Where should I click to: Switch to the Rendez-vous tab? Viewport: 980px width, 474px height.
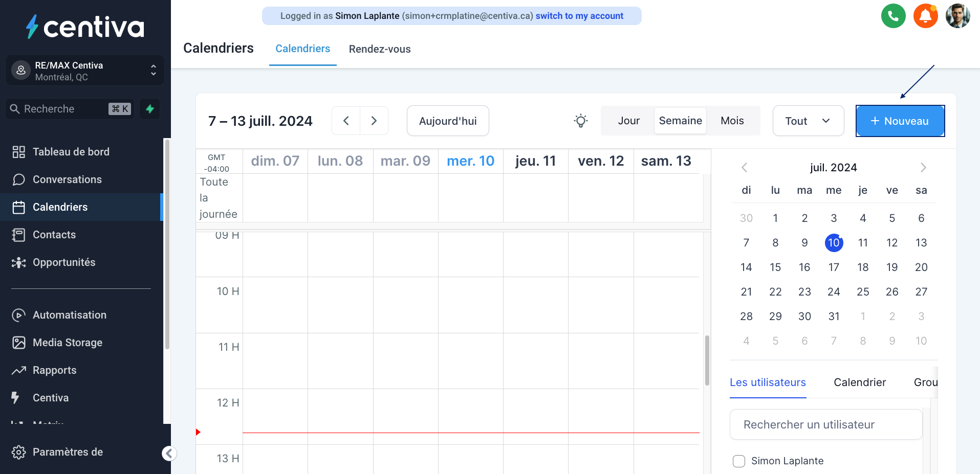coord(380,49)
